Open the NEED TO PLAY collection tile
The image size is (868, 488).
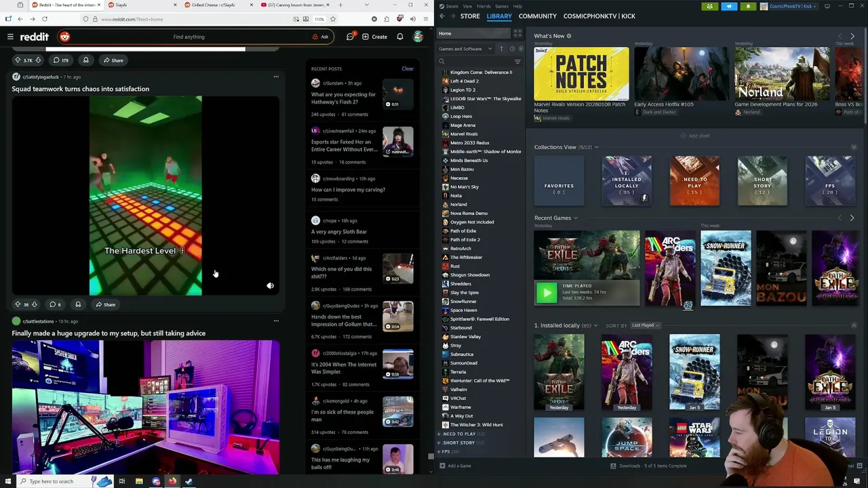point(694,180)
